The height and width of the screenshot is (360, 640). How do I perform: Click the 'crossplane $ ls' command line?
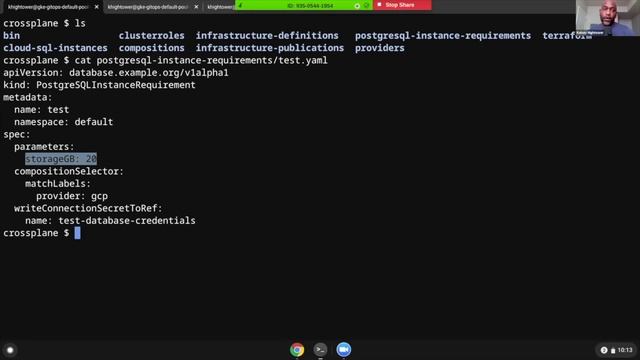(x=44, y=23)
